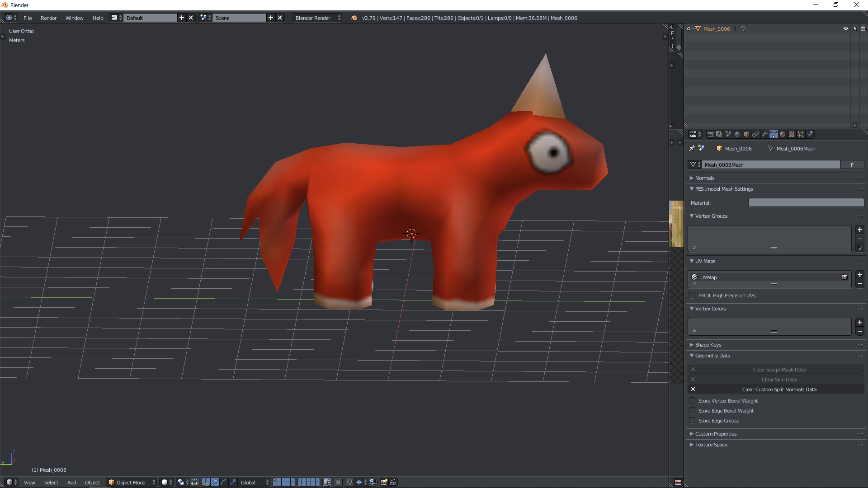Open the Object Constraints tab (chain link icon)
The height and width of the screenshot is (488, 868).
755,134
